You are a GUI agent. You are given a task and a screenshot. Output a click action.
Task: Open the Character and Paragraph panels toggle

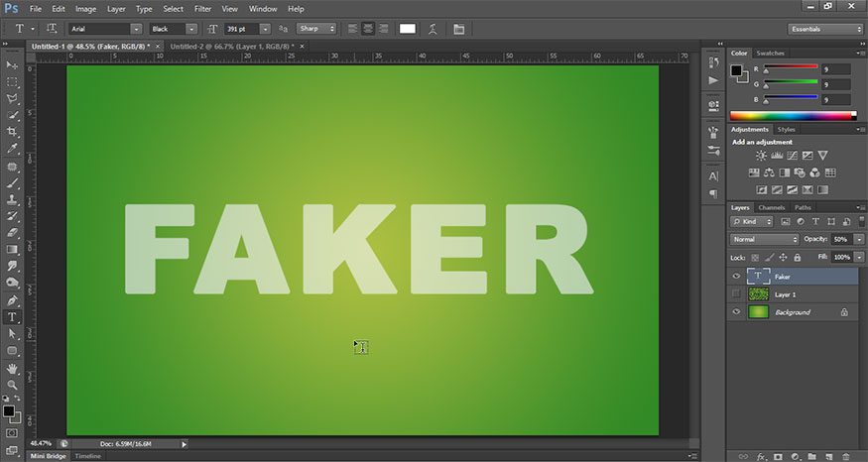[x=459, y=29]
